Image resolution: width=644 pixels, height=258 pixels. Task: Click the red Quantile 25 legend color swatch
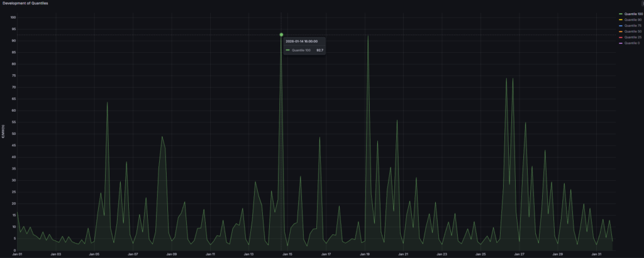pyautogui.click(x=620, y=37)
